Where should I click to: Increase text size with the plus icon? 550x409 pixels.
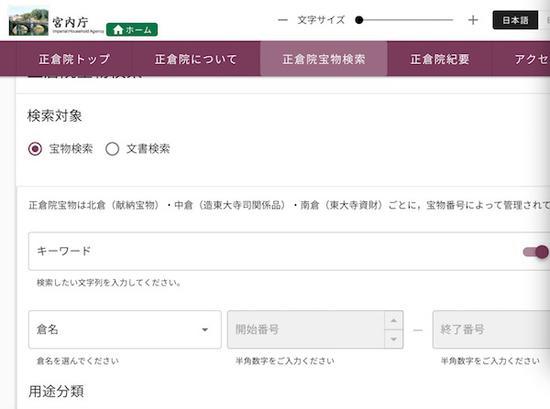pyautogui.click(x=473, y=20)
